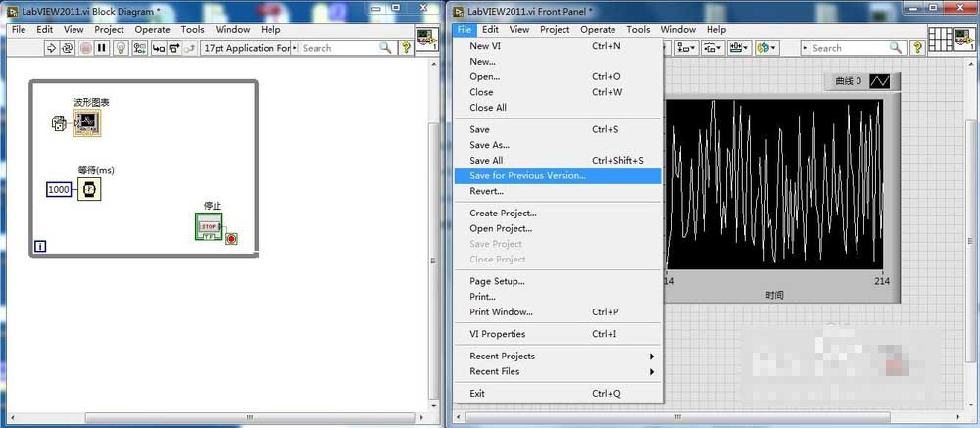The height and width of the screenshot is (428, 980).
Task: Click Run Continuously in Block Diagram toolbar
Action: (68, 48)
